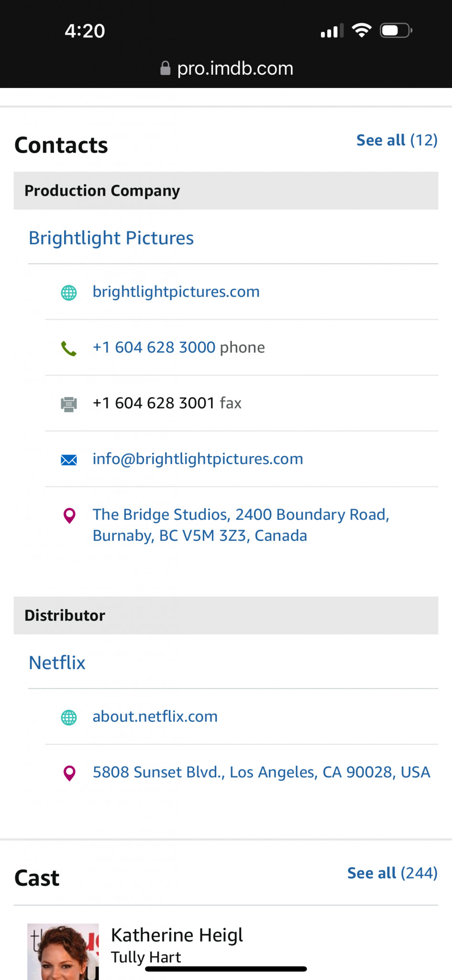Tap the map pin beside Sunset Blvd address

pos(69,773)
